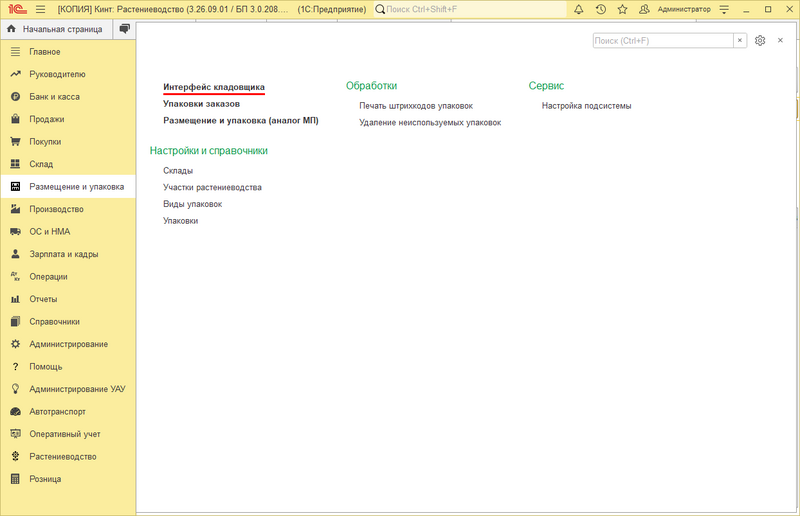Open Удаление неиспользуемых упаковок
Image resolution: width=800 pixels, height=516 pixels.
point(430,122)
